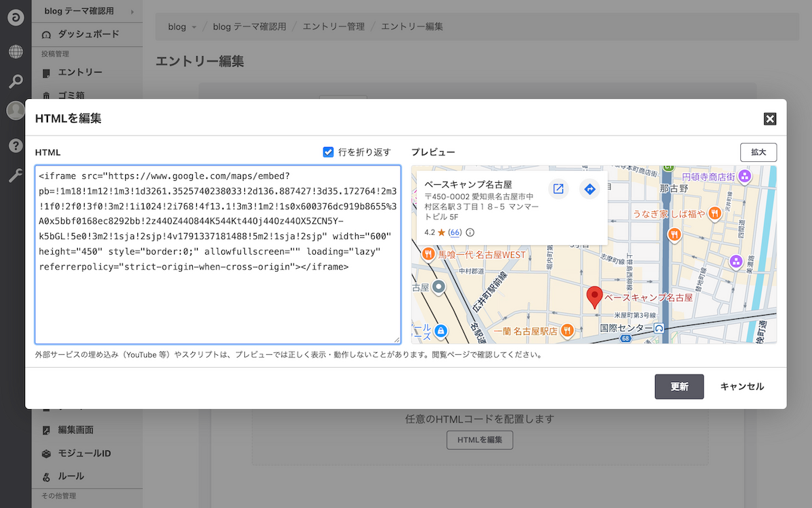Click the blue lock marker on map
The image size is (812, 508).
click(440, 331)
